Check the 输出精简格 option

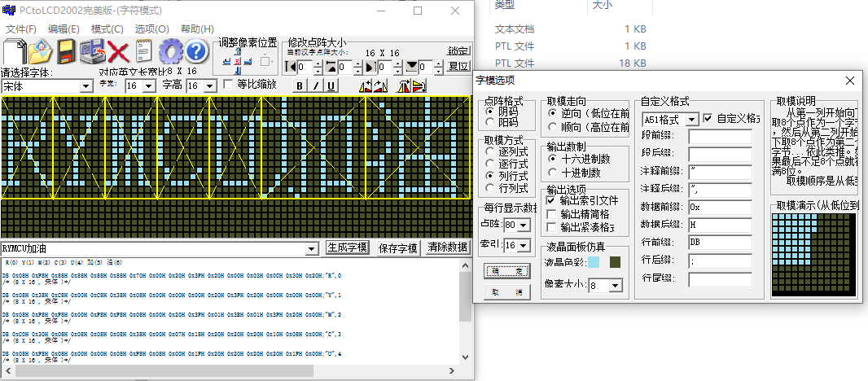pos(552,214)
